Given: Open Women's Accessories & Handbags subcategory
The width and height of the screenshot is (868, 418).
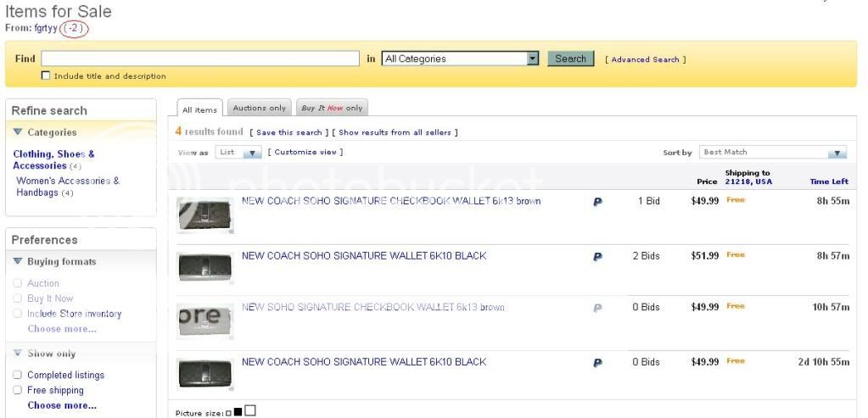Looking at the screenshot, I should coord(68,187).
